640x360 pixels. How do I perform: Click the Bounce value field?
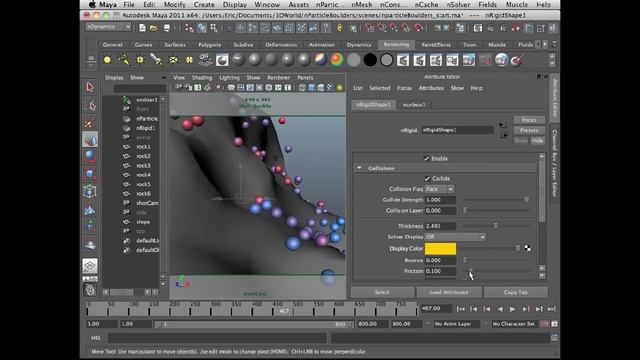440,260
